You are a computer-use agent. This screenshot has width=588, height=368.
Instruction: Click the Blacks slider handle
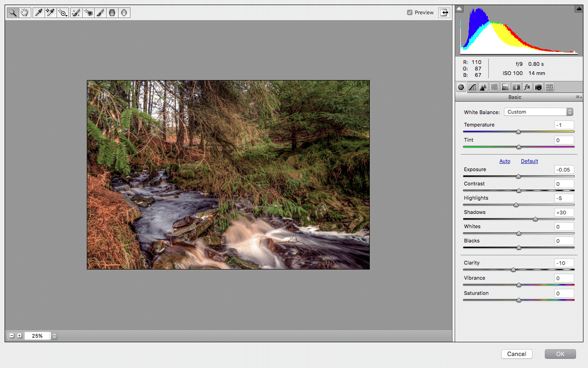[519, 247]
